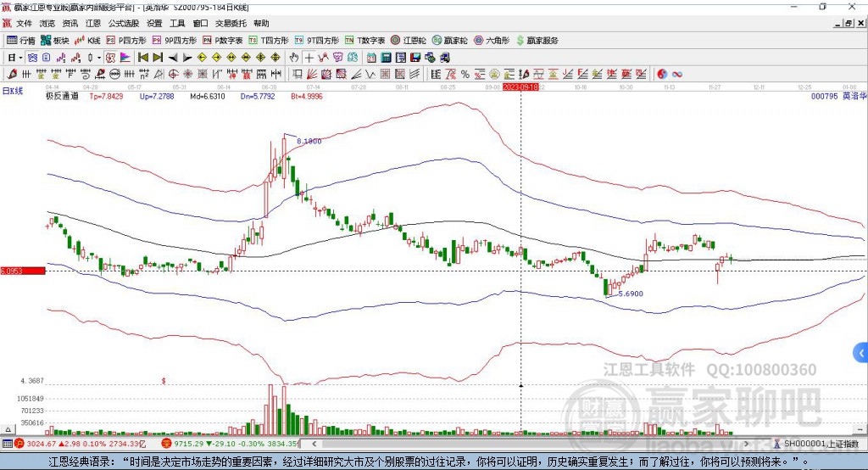
Task: Open the 板块 sector view
Action: 55,41
